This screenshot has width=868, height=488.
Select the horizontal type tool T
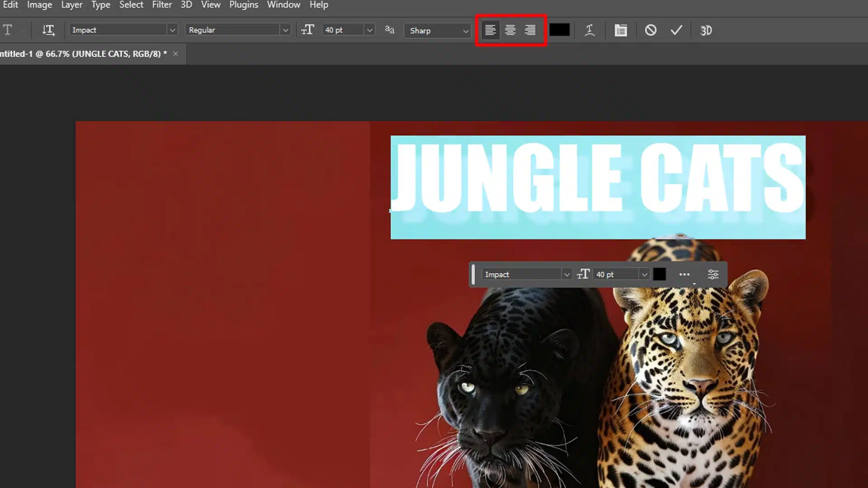(7, 30)
